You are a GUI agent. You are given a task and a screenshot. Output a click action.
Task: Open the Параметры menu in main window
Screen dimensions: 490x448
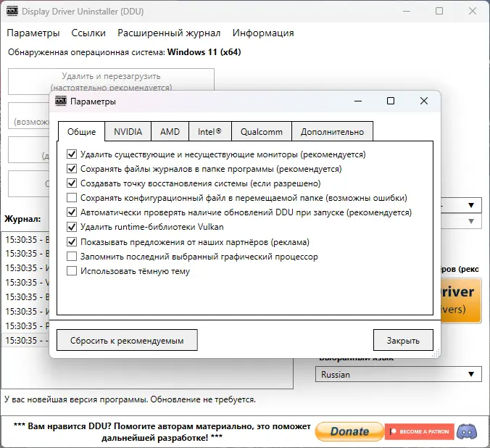[x=33, y=33]
